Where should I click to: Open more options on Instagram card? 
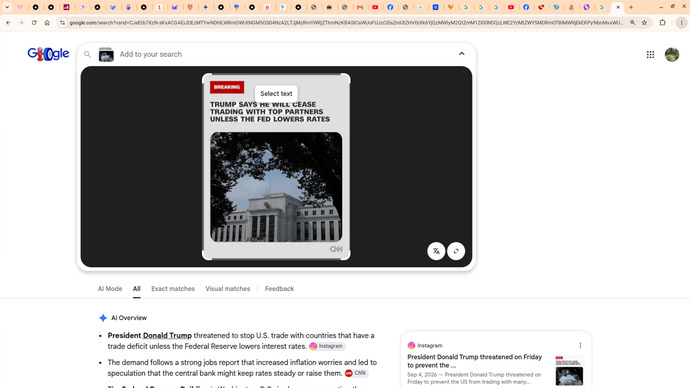coord(580,345)
